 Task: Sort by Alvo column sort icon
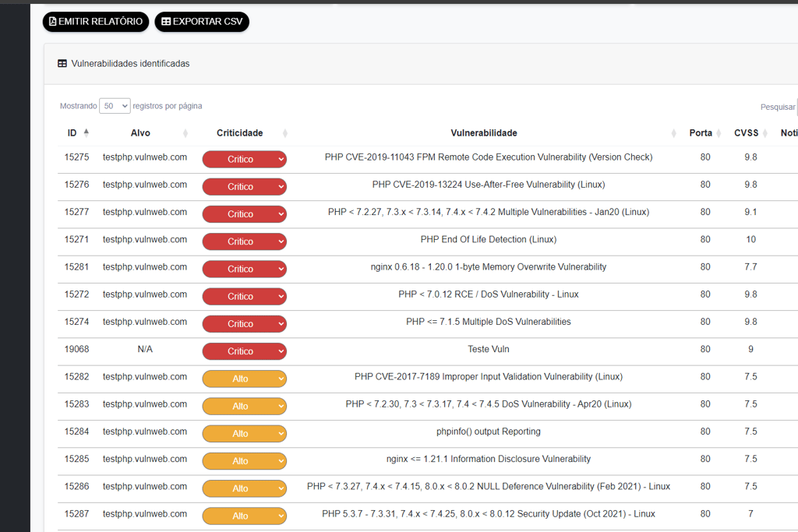(185, 133)
